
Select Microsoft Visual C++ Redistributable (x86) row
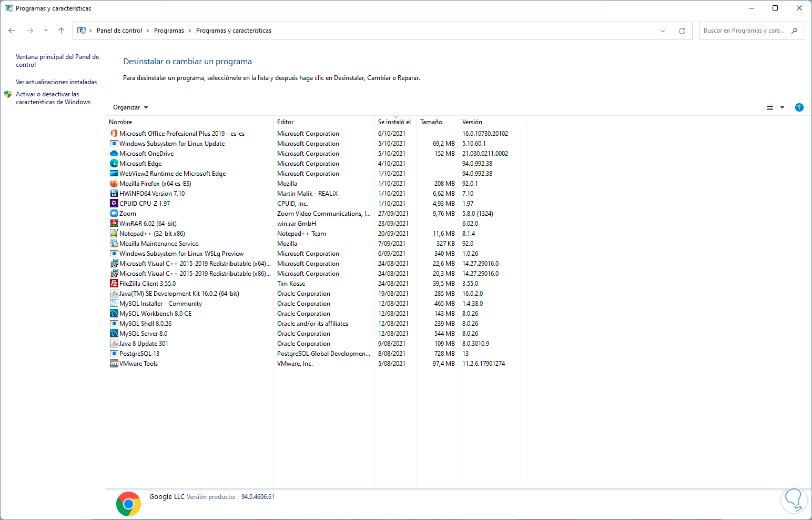pyautogui.click(x=316, y=274)
